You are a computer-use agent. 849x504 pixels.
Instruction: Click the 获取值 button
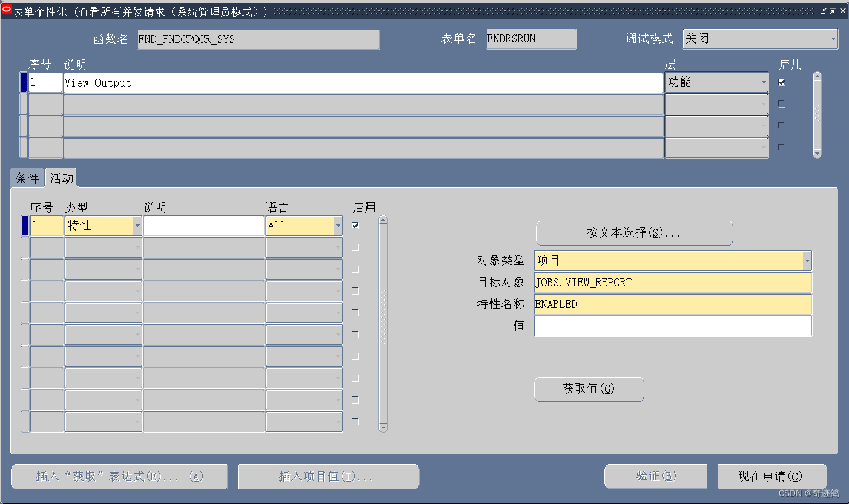[589, 389]
